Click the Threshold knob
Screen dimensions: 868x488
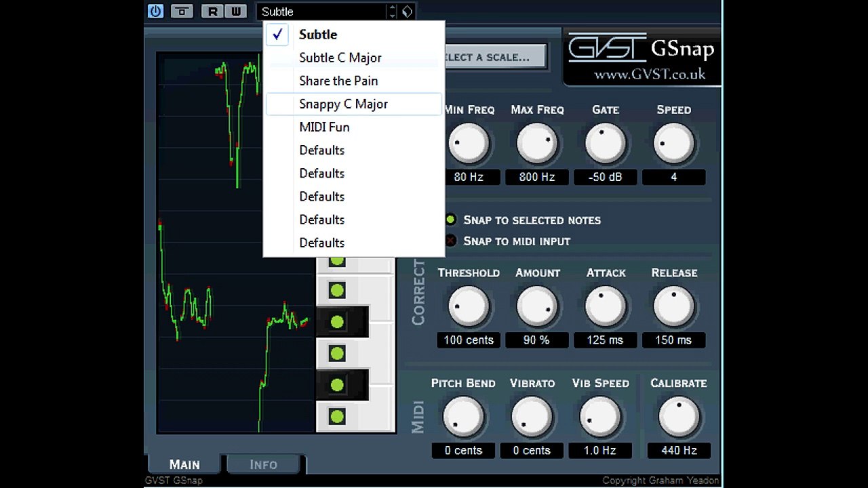pos(469,306)
